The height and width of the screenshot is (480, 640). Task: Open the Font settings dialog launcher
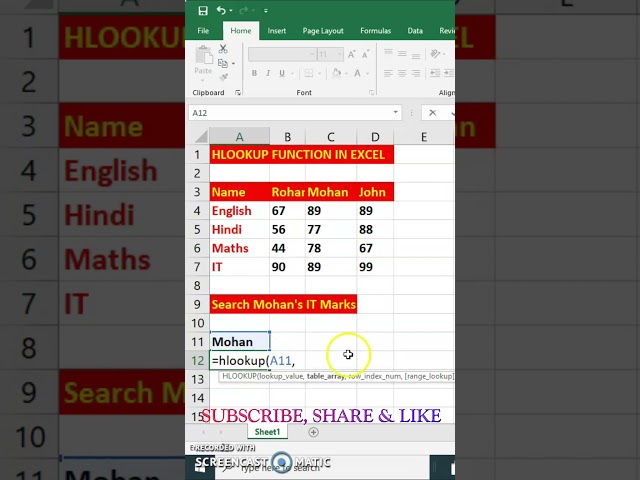click(x=371, y=93)
